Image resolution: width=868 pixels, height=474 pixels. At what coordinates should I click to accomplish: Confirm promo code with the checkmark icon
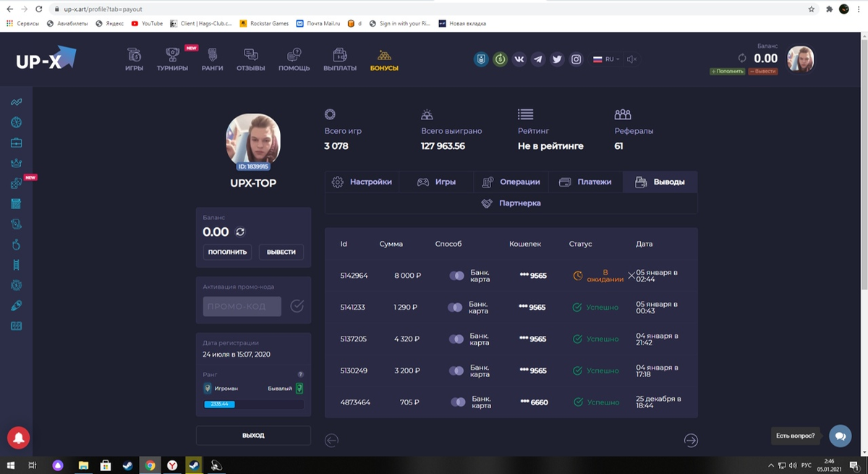pyautogui.click(x=297, y=306)
